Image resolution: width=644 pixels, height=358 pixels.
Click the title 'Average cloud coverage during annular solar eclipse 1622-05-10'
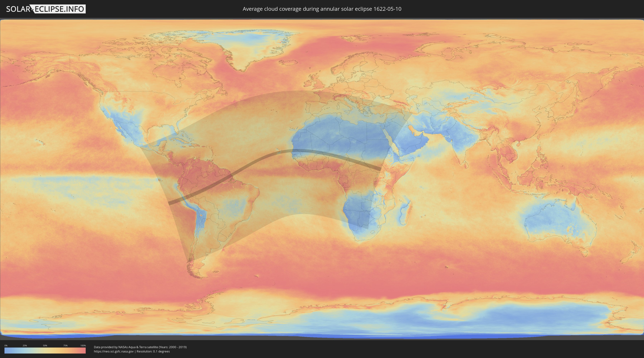click(x=322, y=9)
